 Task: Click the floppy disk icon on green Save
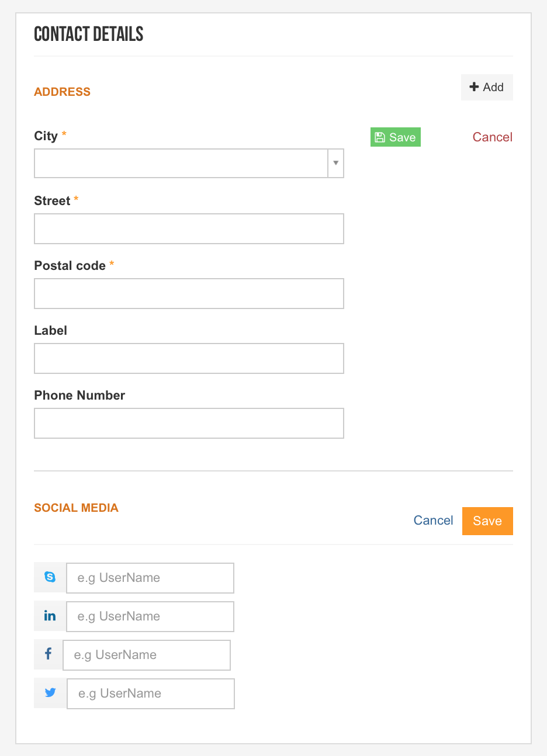tap(380, 137)
